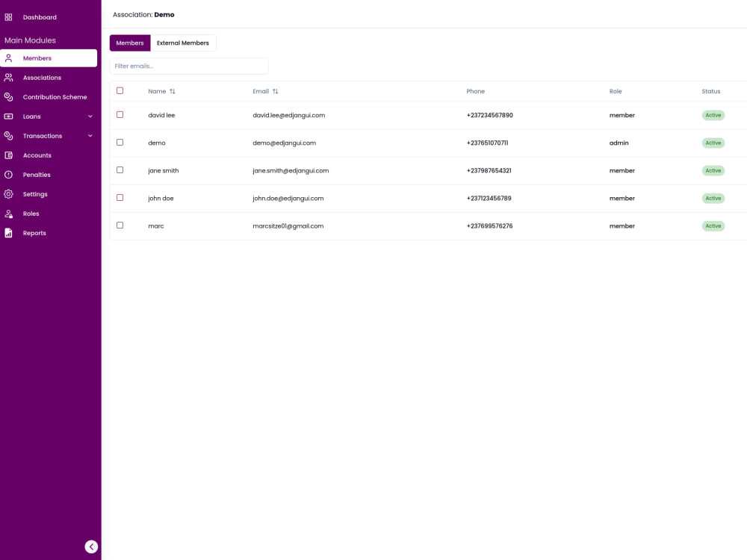Click the Active badge for john doe
Viewport: 747px width, 560px height.
[x=713, y=198]
